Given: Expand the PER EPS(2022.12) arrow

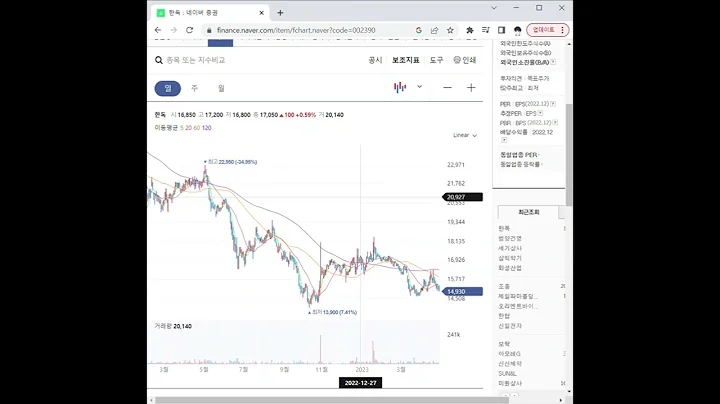Looking at the screenshot, I should (x=553, y=104).
